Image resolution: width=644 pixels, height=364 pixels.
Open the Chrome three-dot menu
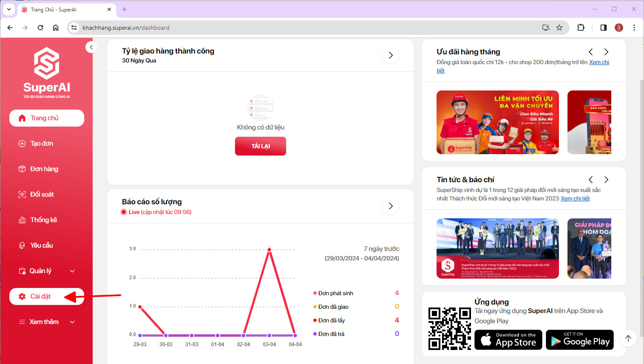point(634,28)
